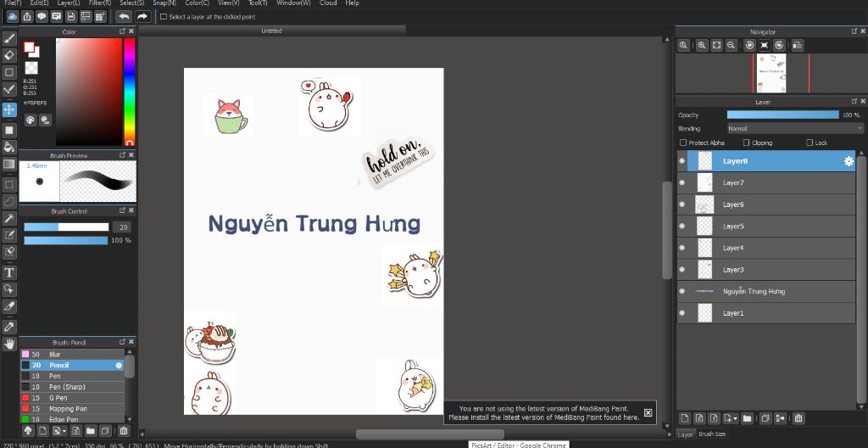Adjust the brush size slider
The height and width of the screenshot is (448, 868).
tap(66, 227)
